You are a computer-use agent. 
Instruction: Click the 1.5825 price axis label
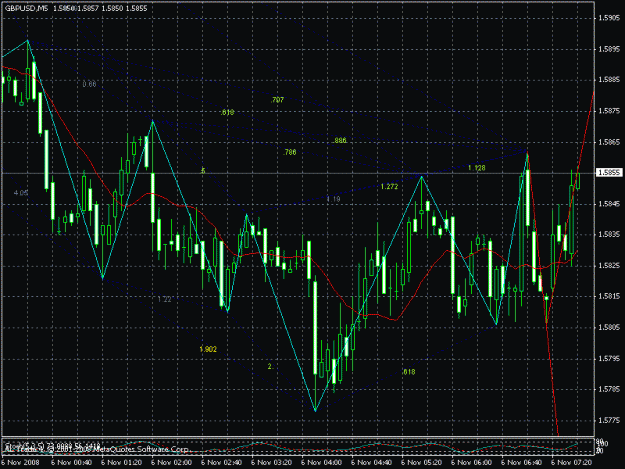[609, 265]
